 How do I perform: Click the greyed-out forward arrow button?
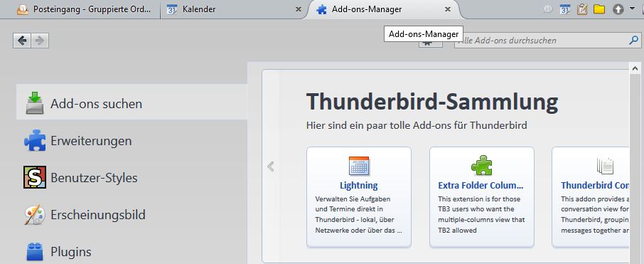40,41
